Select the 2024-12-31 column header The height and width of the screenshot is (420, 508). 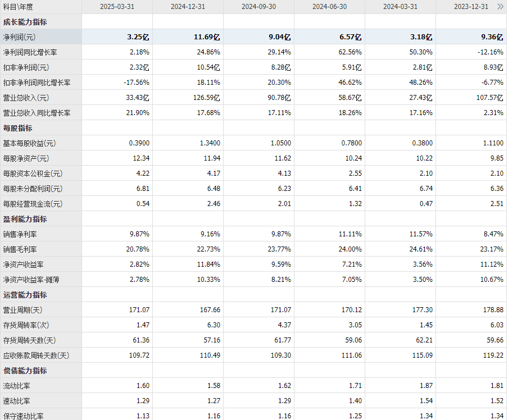[188, 7]
